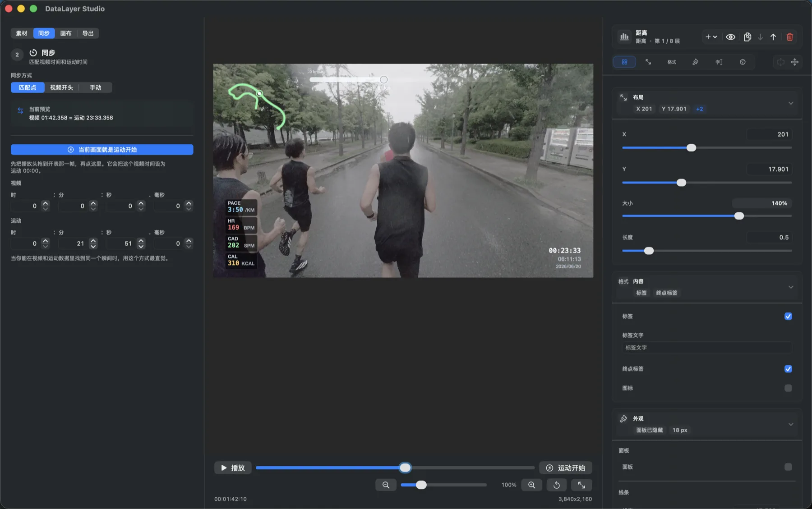
Task: Uncheck the 终点标签 checkbox
Action: (x=788, y=369)
